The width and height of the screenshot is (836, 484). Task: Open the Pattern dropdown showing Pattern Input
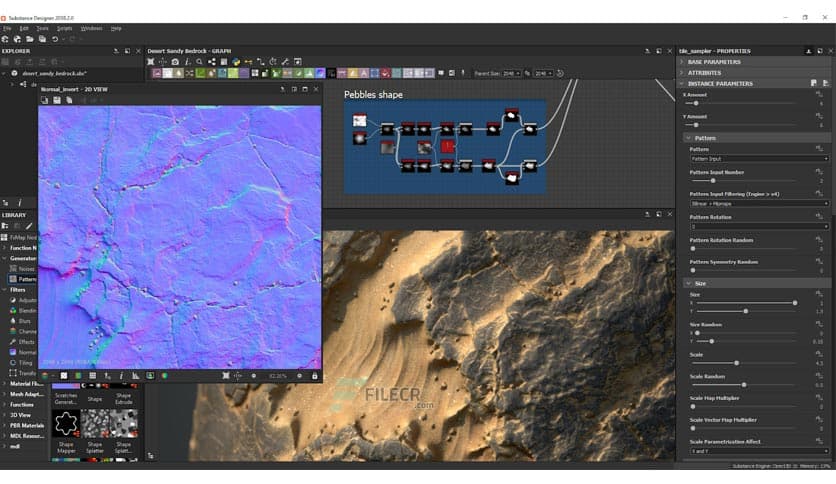point(759,159)
